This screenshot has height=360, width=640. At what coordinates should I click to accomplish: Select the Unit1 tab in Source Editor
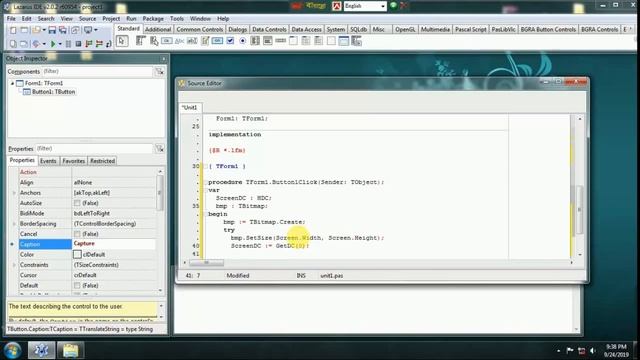click(x=189, y=107)
